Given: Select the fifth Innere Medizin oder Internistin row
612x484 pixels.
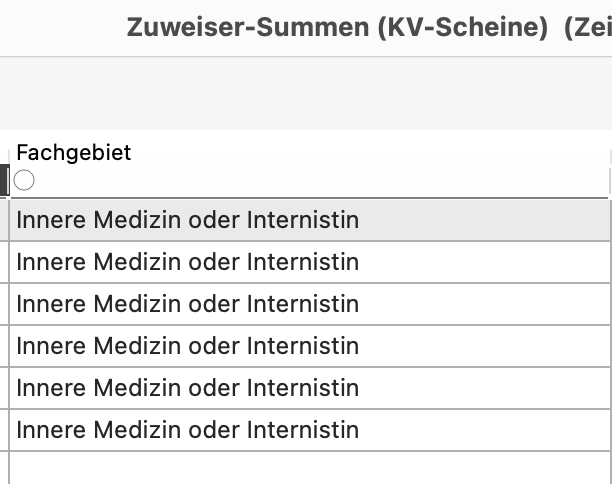Looking at the screenshot, I should point(310,388).
